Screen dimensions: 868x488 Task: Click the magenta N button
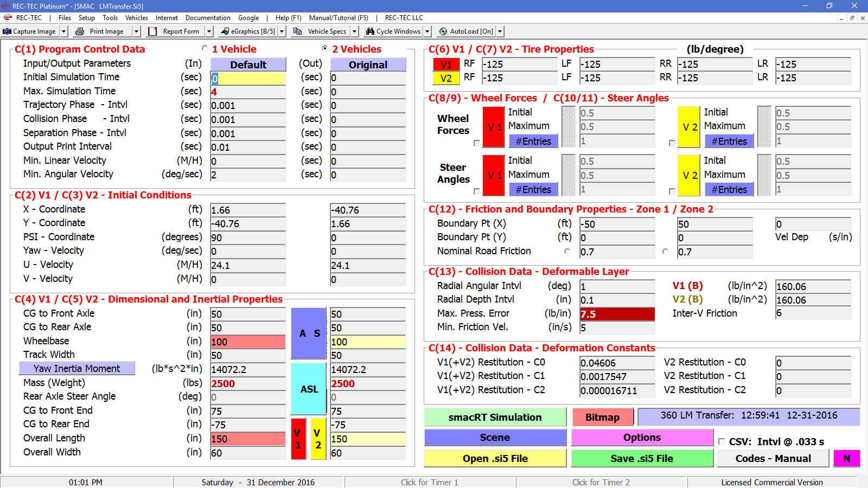846,458
